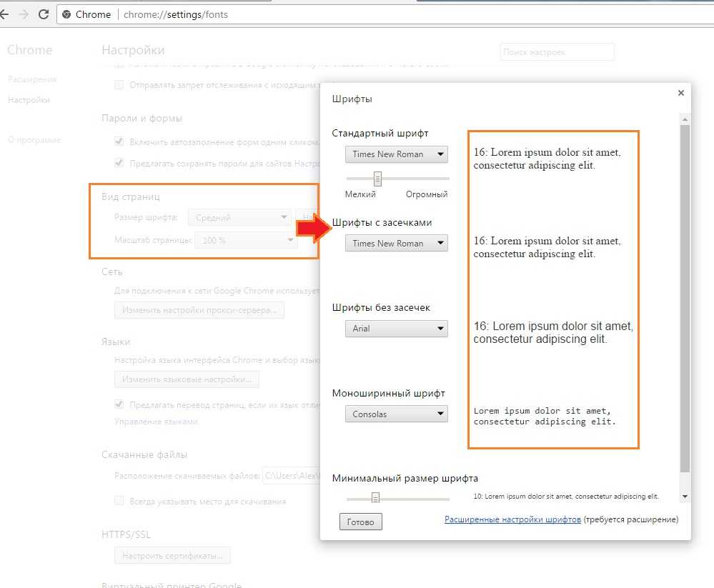Reload the page with refresh icon
The image size is (714, 588).
(44, 14)
